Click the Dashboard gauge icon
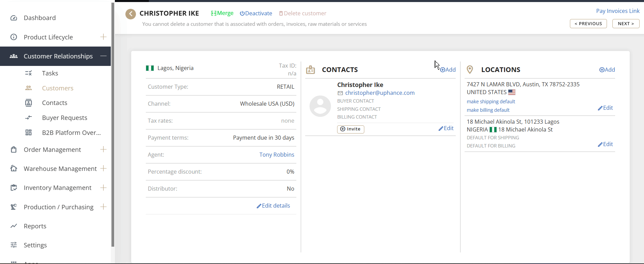The height and width of the screenshot is (264, 644). click(x=14, y=18)
